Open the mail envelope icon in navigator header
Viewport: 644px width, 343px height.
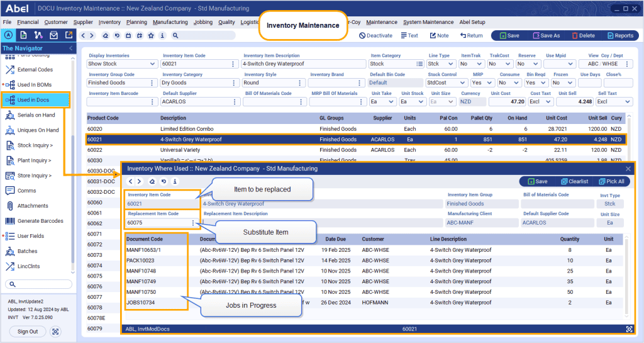[x=53, y=35]
